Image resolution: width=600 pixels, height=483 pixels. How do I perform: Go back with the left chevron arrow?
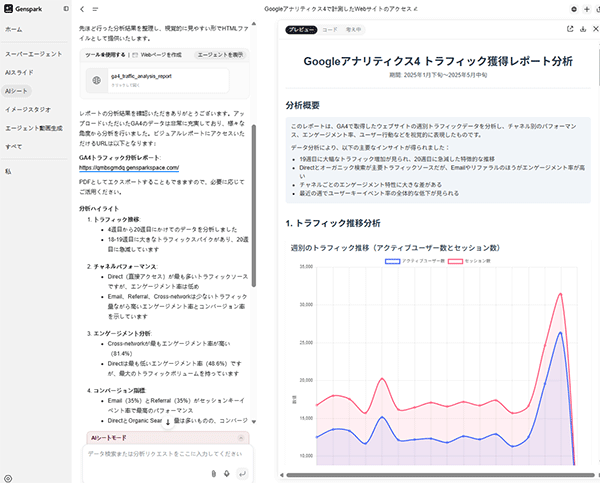coord(82,9)
